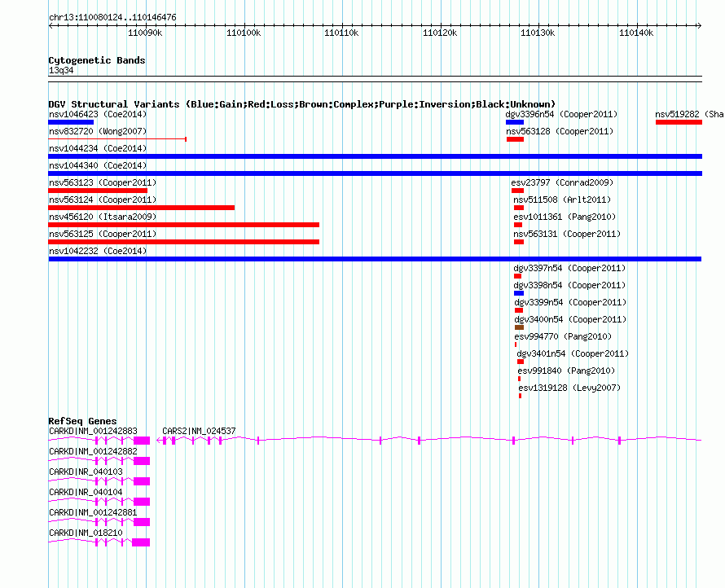Click the 110130k ruler tick label

tap(538, 33)
